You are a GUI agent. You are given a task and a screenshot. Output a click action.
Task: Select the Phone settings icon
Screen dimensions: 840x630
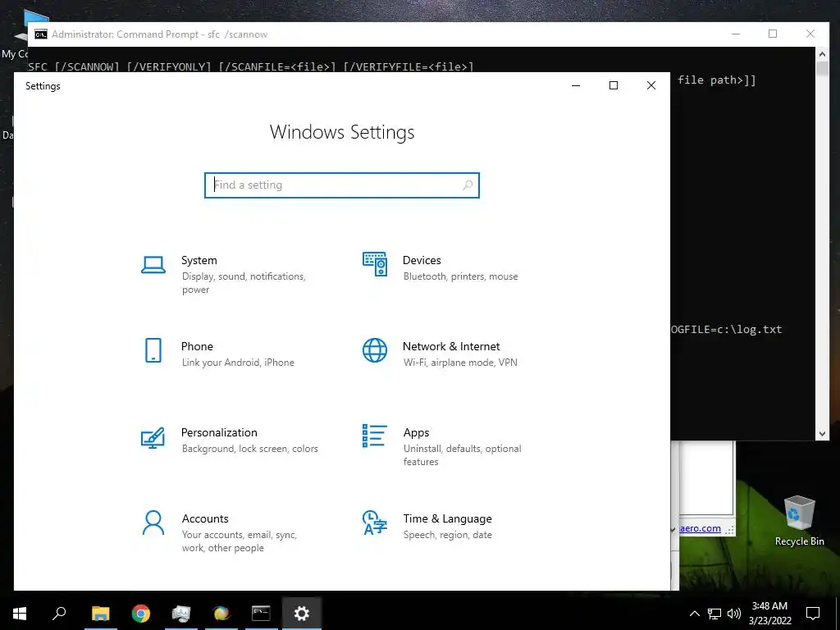(153, 350)
